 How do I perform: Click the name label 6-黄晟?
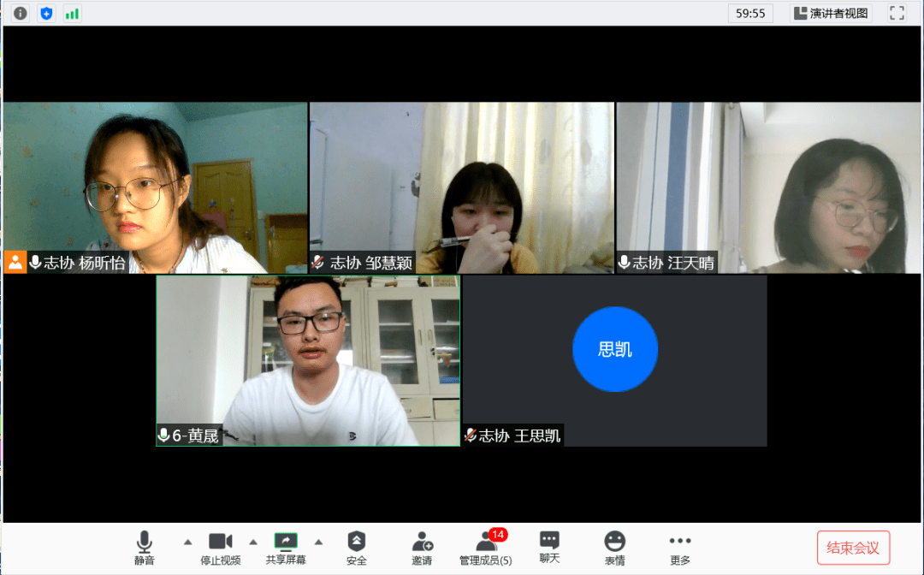pyautogui.click(x=190, y=436)
